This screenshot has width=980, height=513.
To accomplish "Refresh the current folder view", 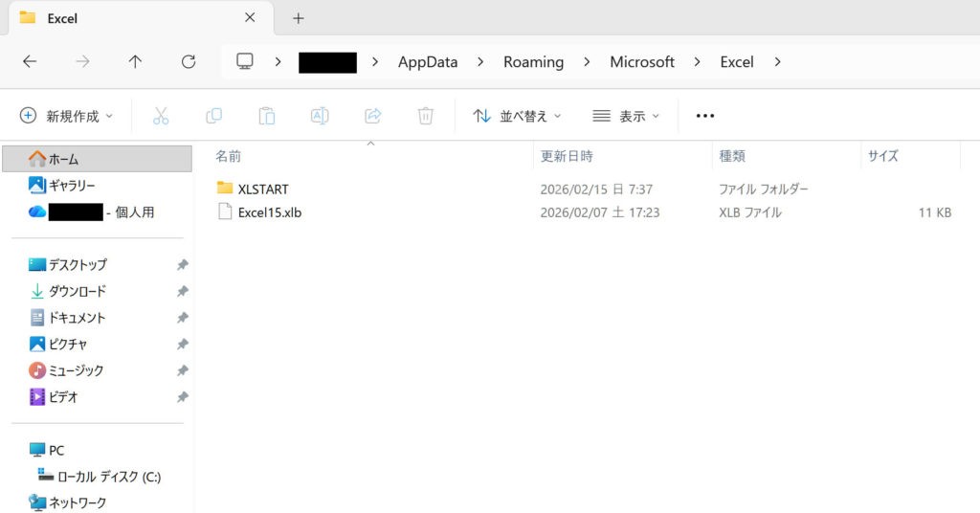I will pos(189,61).
